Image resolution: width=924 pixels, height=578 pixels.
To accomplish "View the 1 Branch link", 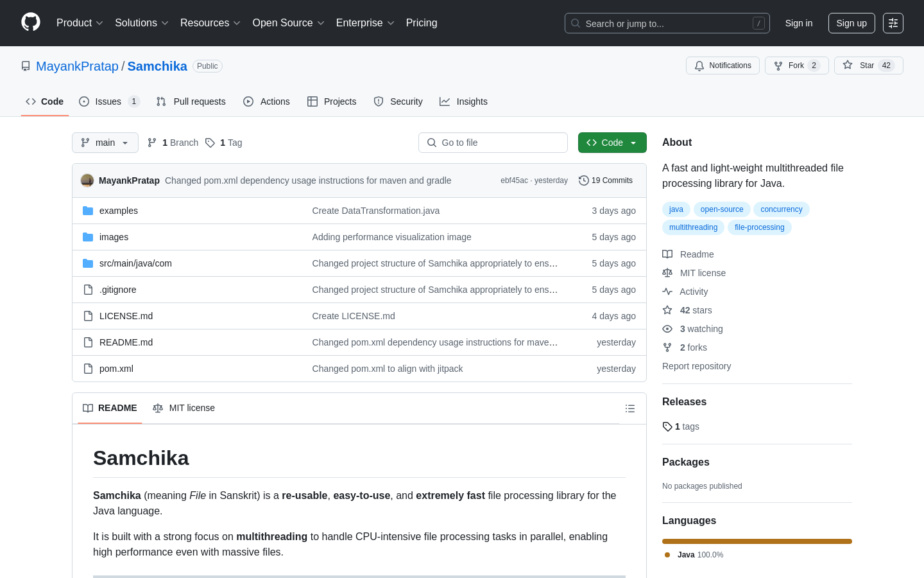I will click(x=173, y=143).
